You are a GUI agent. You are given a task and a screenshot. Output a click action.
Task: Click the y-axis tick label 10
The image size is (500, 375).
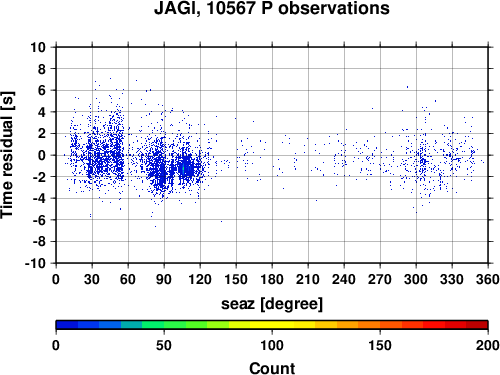coord(38,47)
